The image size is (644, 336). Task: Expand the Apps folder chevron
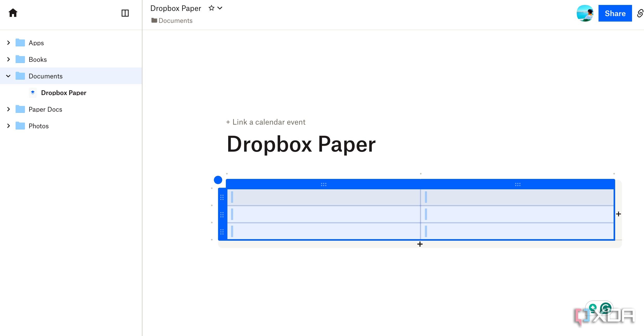click(8, 43)
